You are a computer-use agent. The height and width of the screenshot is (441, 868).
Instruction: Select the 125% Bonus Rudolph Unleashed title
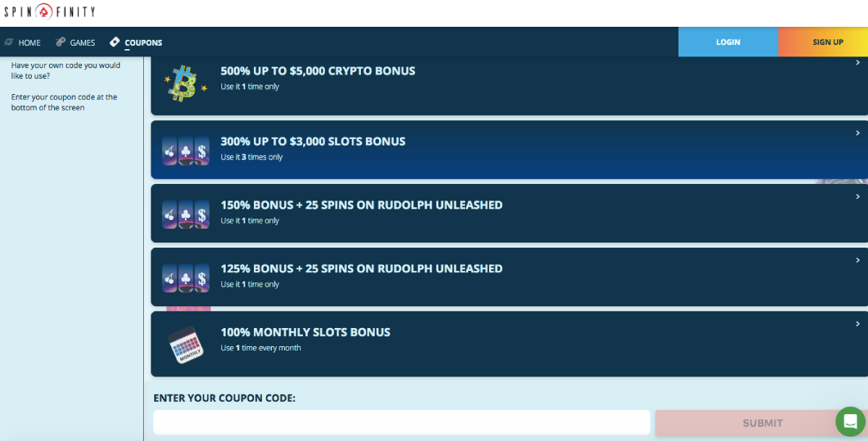pyautogui.click(x=361, y=269)
